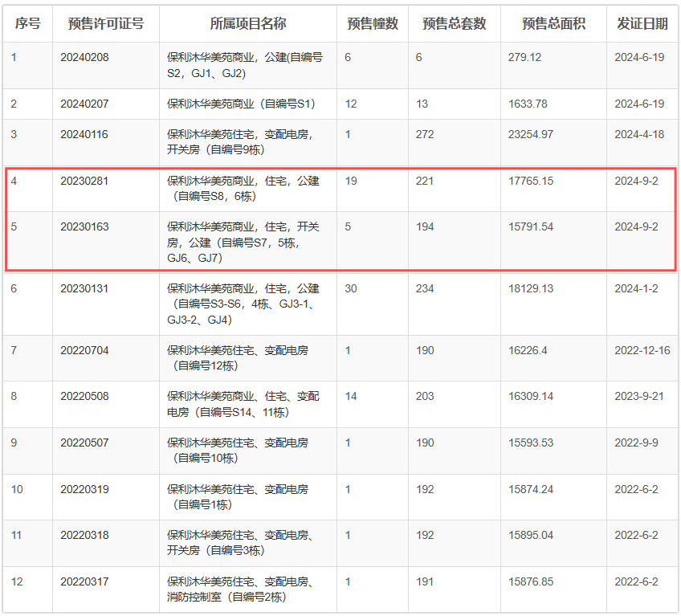Select permit number 20230281
This screenshot has height=616, width=681.
[x=84, y=181]
